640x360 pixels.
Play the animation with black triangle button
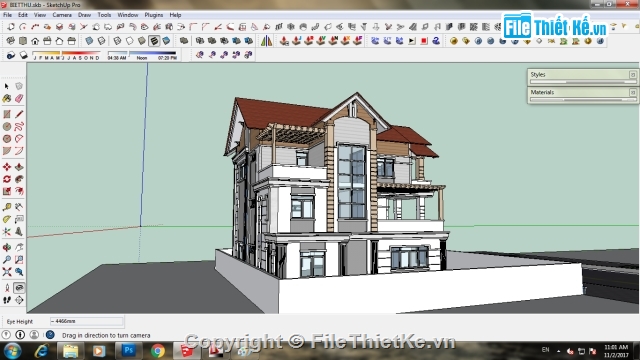click(412, 41)
